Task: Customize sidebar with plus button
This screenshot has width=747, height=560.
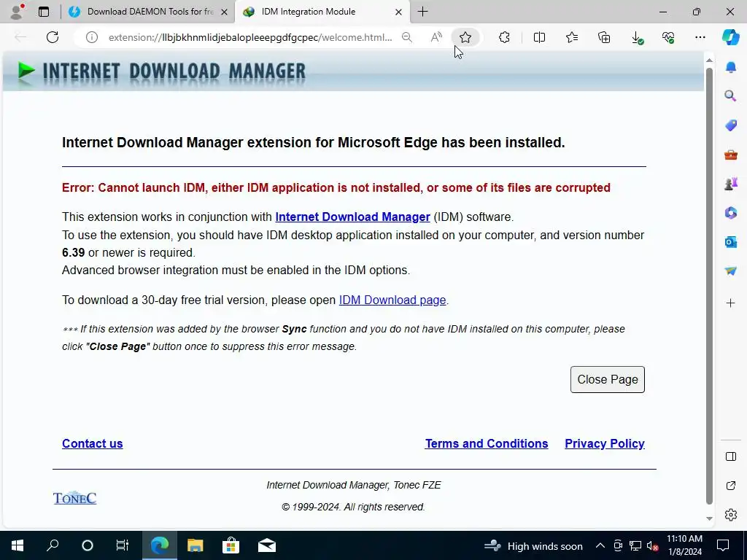Action: click(731, 303)
